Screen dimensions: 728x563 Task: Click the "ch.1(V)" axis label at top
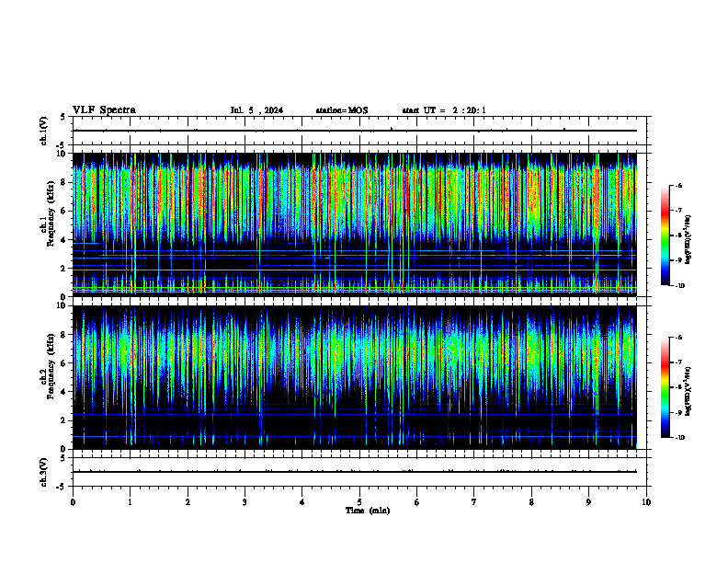43,131
